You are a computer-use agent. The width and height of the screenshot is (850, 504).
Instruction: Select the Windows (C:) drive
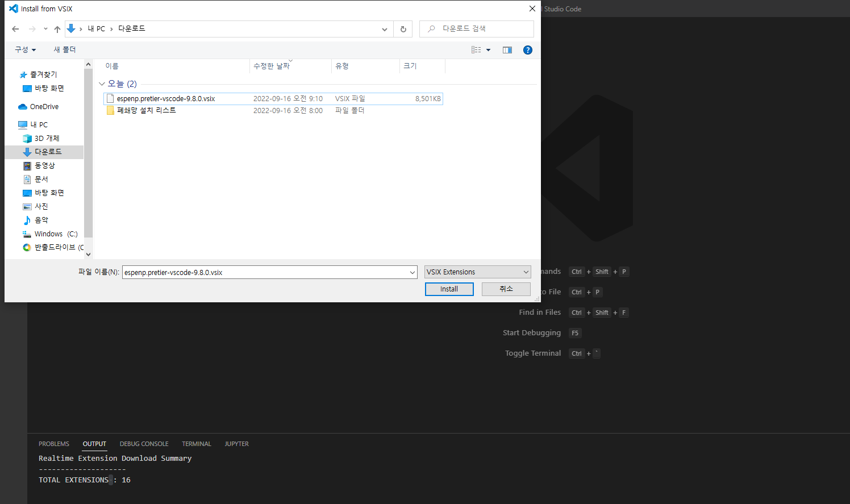55,234
